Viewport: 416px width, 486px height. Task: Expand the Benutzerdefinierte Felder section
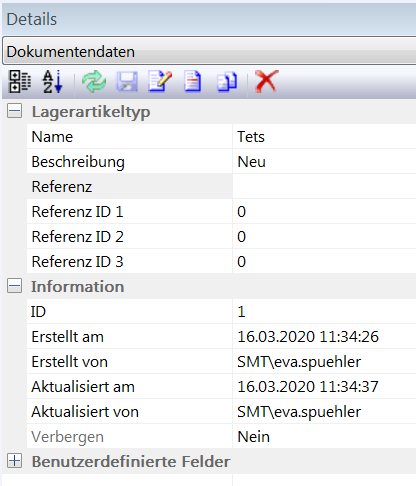pyautogui.click(x=14, y=461)
